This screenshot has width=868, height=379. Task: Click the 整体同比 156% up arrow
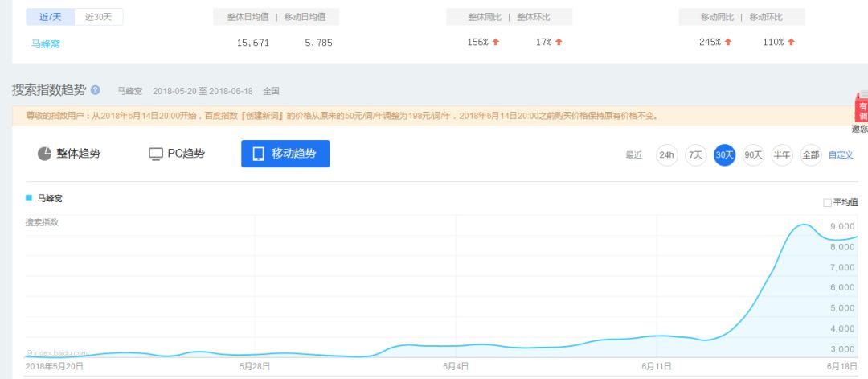tap(495, 42)
